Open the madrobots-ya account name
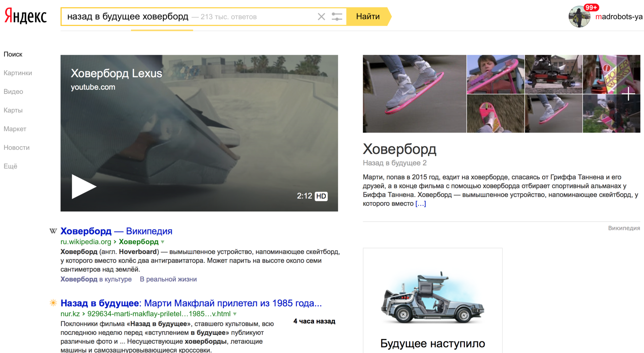Image resolution: width=644 pixels, height=353 pixels. [x=619, y=17]
